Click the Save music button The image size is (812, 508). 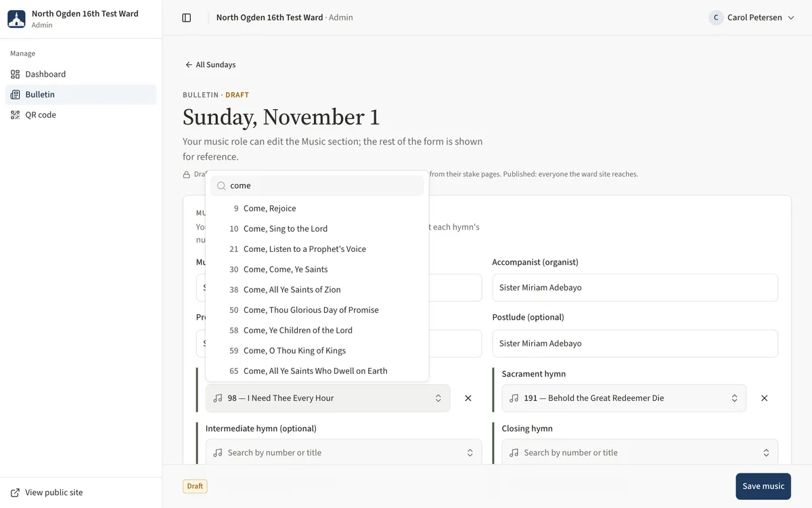click(x=763, y=486)
